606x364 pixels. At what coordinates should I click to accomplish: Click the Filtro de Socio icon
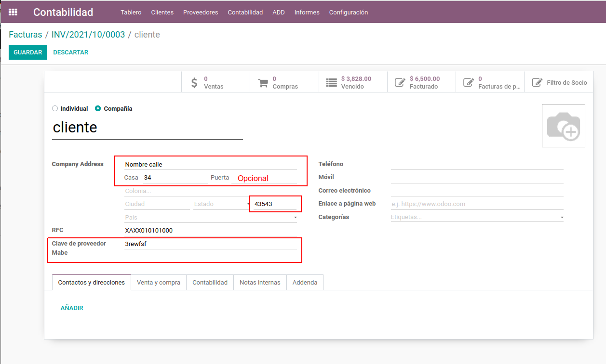pos(537,82)
